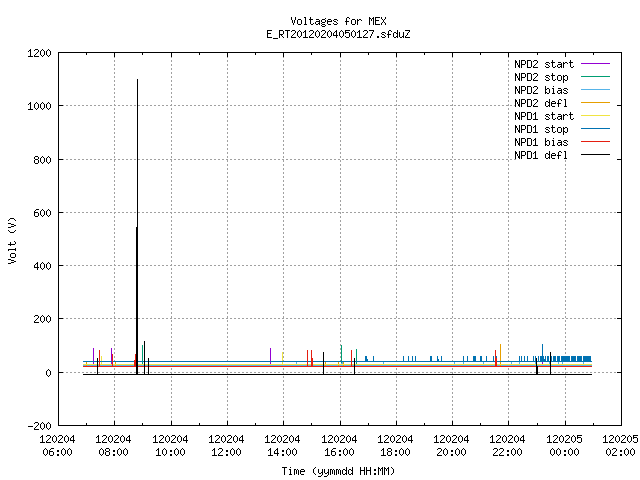Pick the yellow NPD1 start legend line
The height and width of the screenshot is (480, 640).
[596, 116]
